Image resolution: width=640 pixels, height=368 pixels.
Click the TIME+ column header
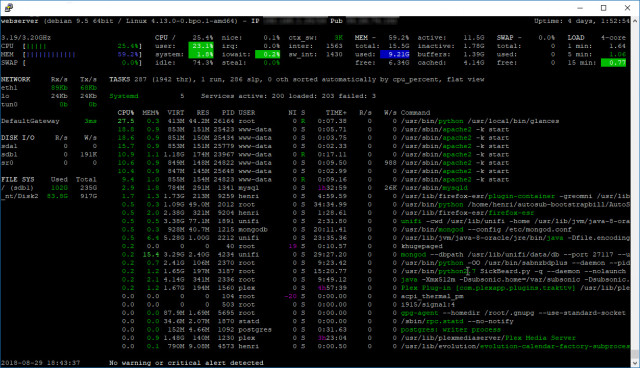(x=336, y=113)
